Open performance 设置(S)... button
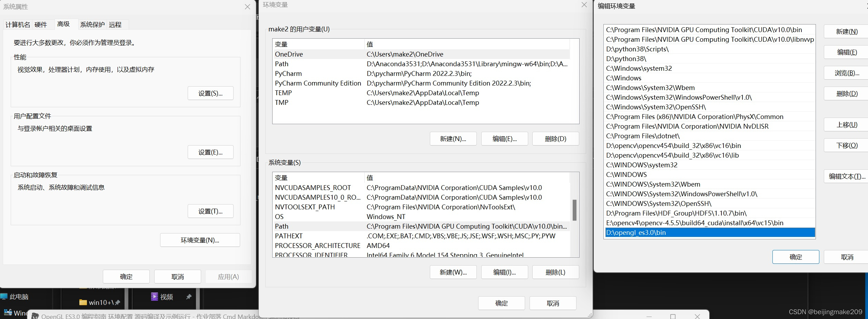The image size is (868, 319). click(x=210, y=93)
